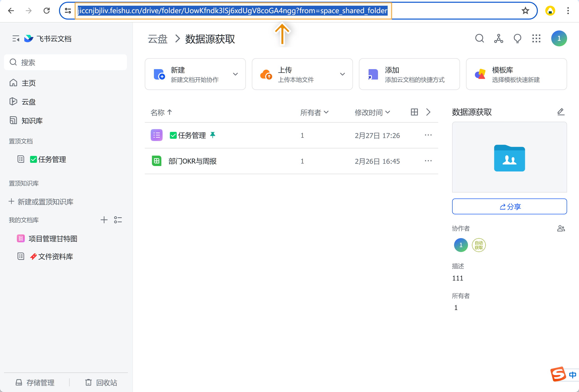Open the yellow browser extension icon
The width and height of the screenshot is (579, 392).
click(550, 11)
